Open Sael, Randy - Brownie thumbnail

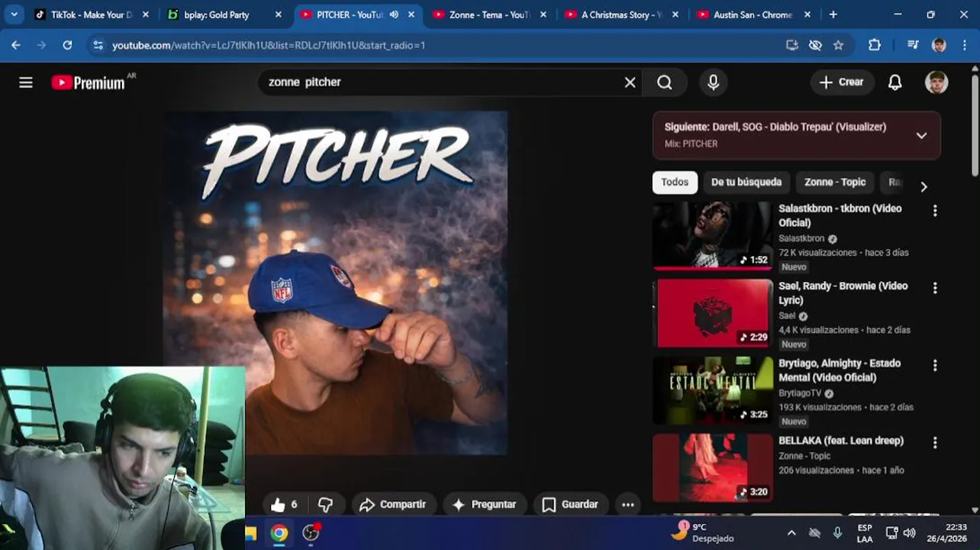[x=712, y=313]
